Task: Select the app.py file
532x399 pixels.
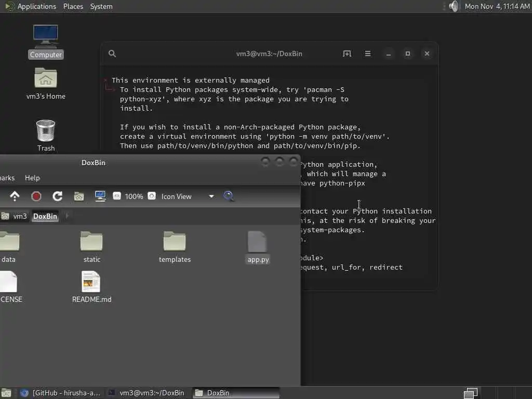Action: click(x=258, y=247)
